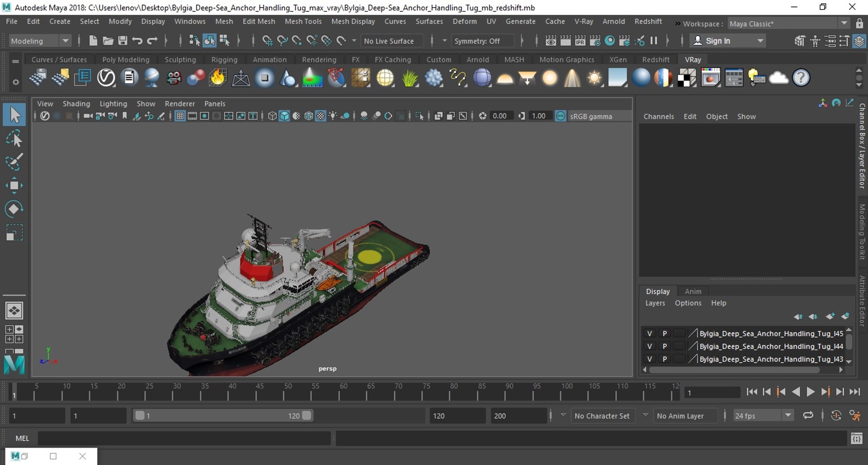Choose the Paint Selection tool
The image size is (868, 465).
(x=14, y=162)
